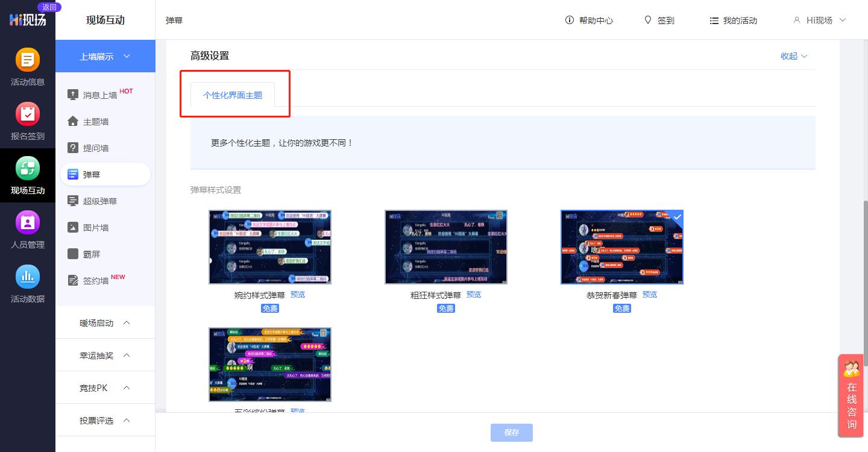Open 消息上墙 in the side menu

[99, 95]
